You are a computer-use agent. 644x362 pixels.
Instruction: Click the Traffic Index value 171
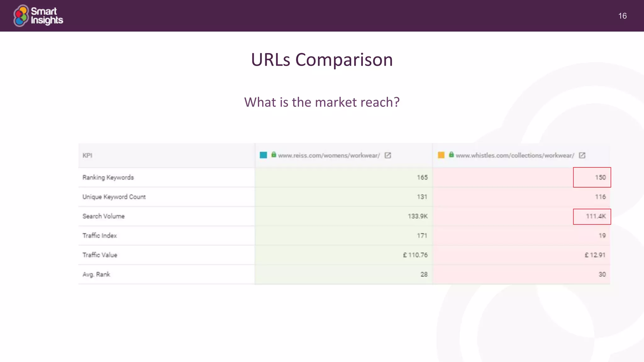click(x=422, y=235)
